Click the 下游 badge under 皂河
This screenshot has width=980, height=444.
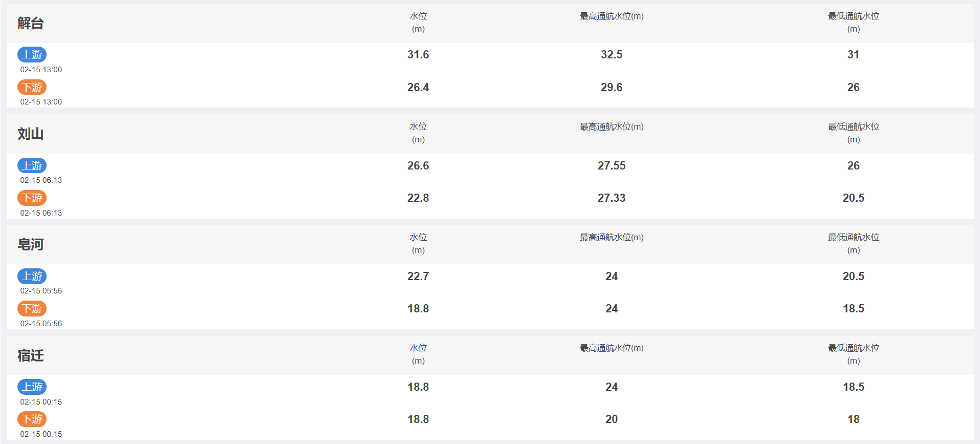point(32,308)
